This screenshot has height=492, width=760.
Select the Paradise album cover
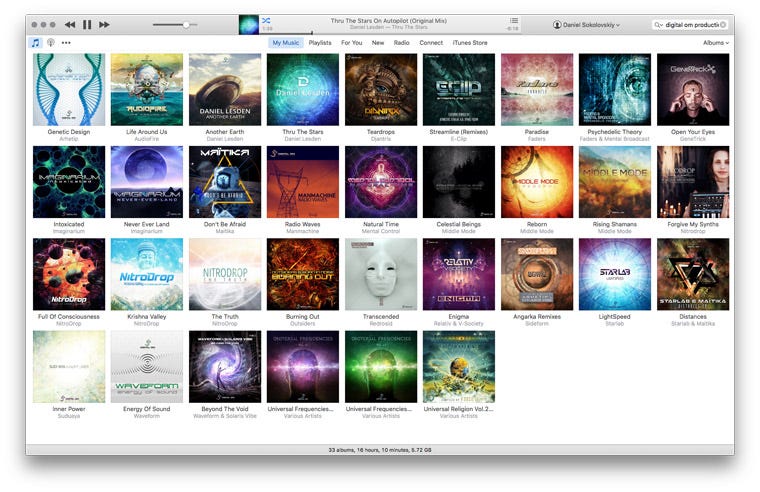point(537,90)
